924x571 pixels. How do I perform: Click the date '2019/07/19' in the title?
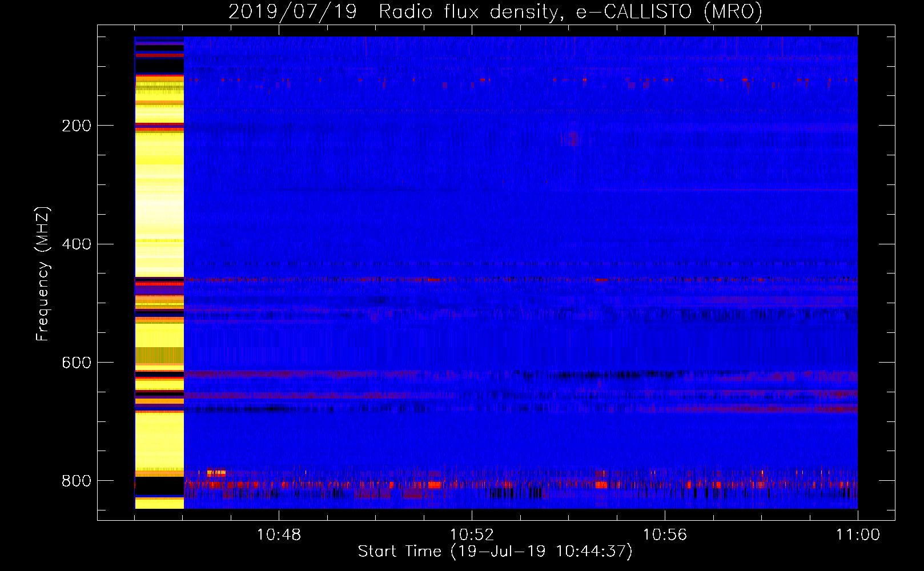click(x=292, y=11)
